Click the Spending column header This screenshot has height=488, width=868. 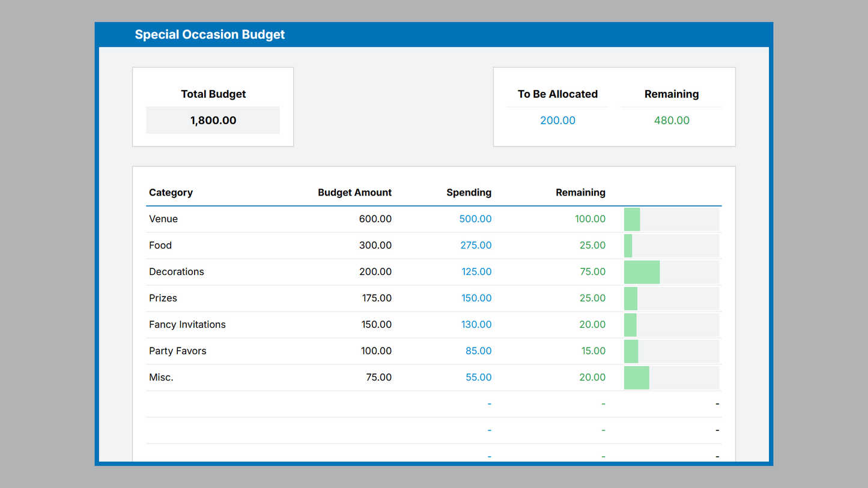click(469, 193)
